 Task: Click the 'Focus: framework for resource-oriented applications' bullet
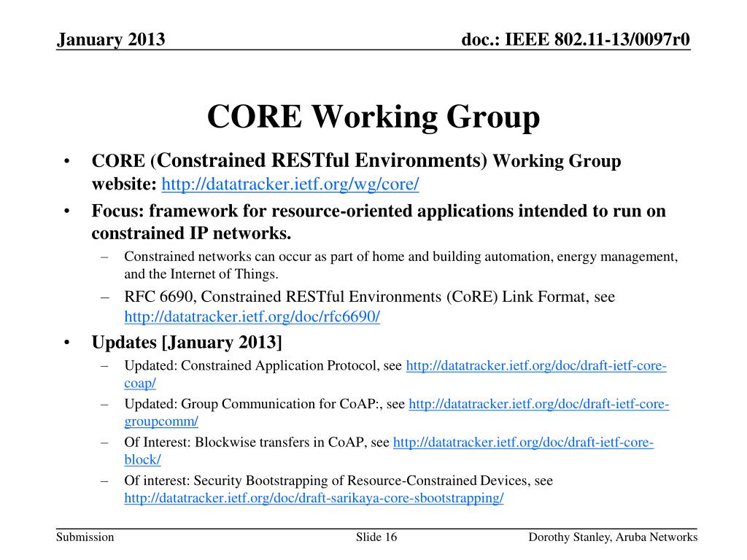coord(379,222)
